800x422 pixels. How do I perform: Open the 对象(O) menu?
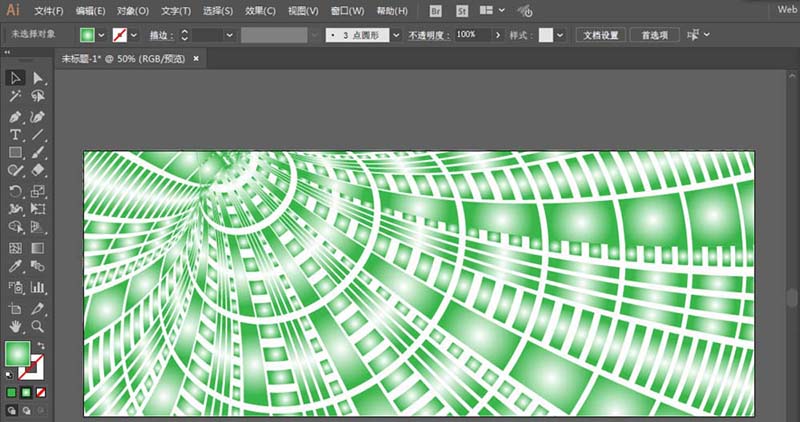pos(133,11)
